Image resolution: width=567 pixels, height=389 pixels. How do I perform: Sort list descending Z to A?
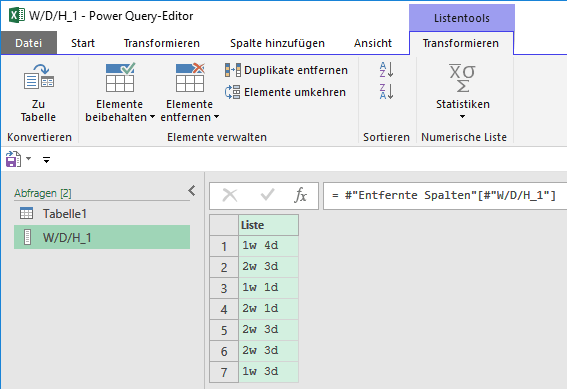(387, 91)
